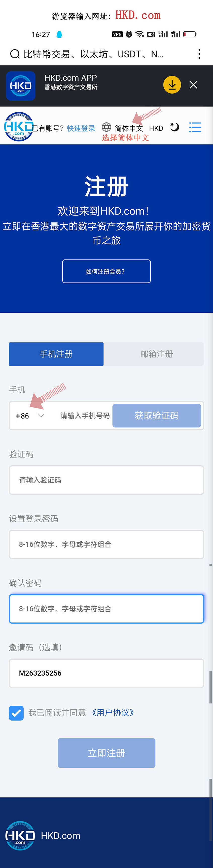Open the HKD currency selector

tap(156, 128)
